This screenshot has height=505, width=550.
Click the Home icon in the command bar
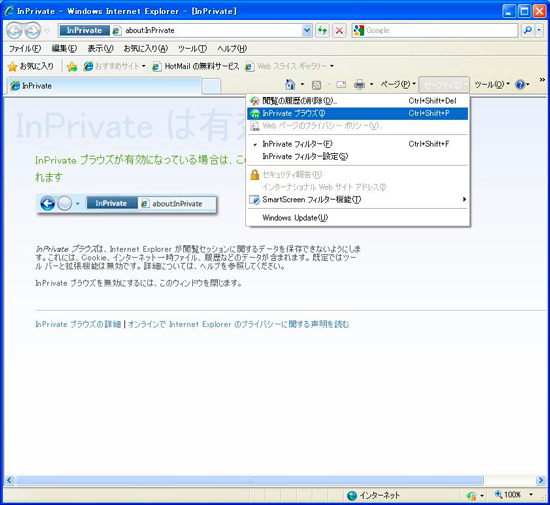coord(290,84)
